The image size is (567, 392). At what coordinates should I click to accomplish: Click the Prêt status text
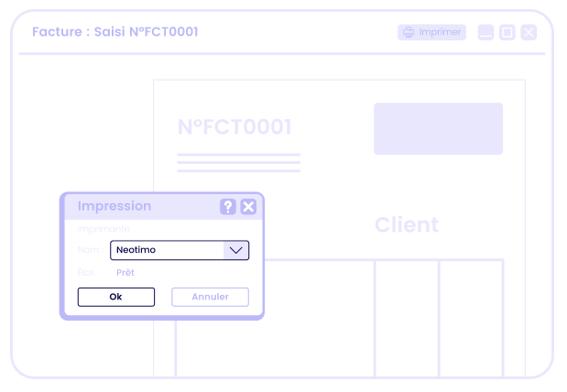point(125,272)
